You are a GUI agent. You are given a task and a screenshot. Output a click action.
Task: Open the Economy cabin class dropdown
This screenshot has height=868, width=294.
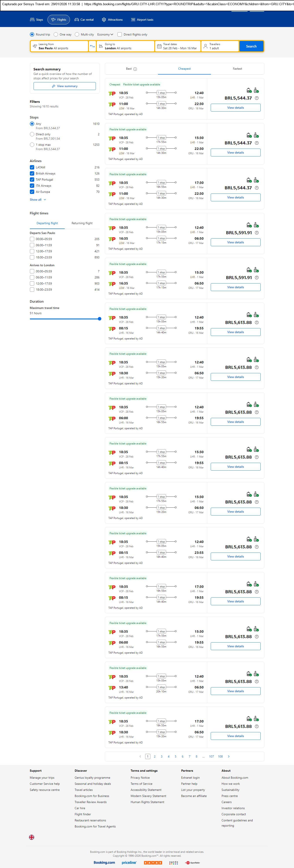(x=105, y=34)
